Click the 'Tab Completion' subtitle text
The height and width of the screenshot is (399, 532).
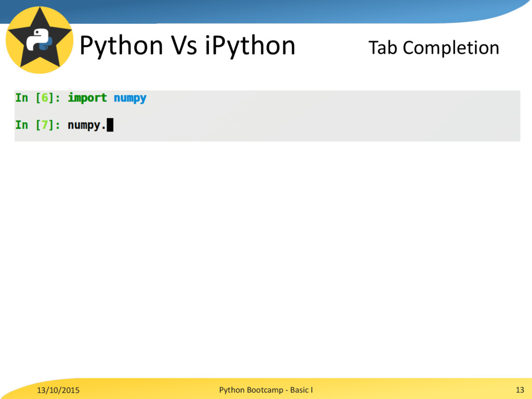pos(434,48)
